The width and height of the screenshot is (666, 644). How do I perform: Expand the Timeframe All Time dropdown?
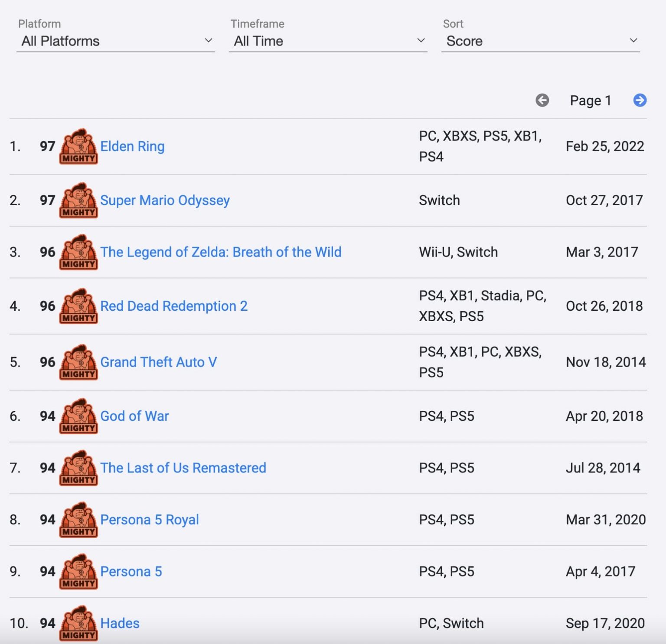click(x=328, y=41)
